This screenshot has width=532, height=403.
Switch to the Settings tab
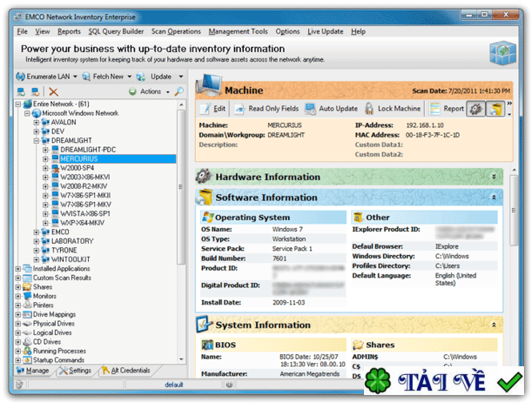pos(75,370)
